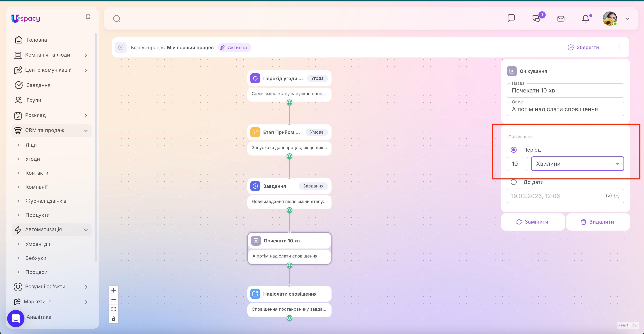The height and width of the screenshot is (334, 644).
Task: Select the До дати radio button
Action: [x=514, y=182]
